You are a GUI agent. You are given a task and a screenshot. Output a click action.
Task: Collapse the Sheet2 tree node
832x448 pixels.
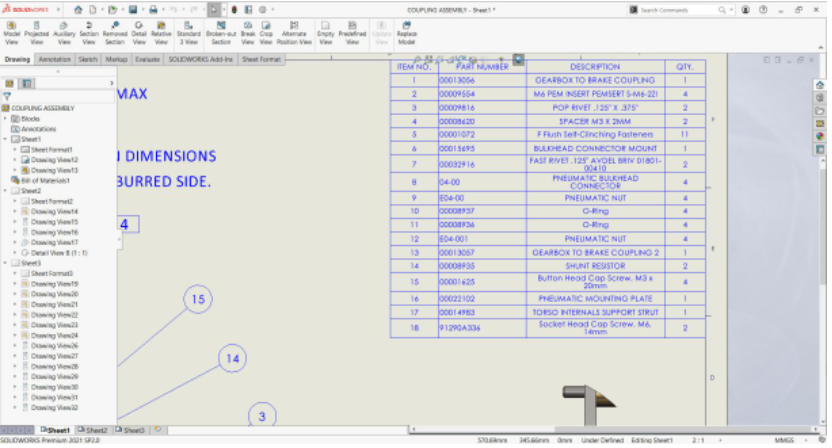[x=5, y=191]
